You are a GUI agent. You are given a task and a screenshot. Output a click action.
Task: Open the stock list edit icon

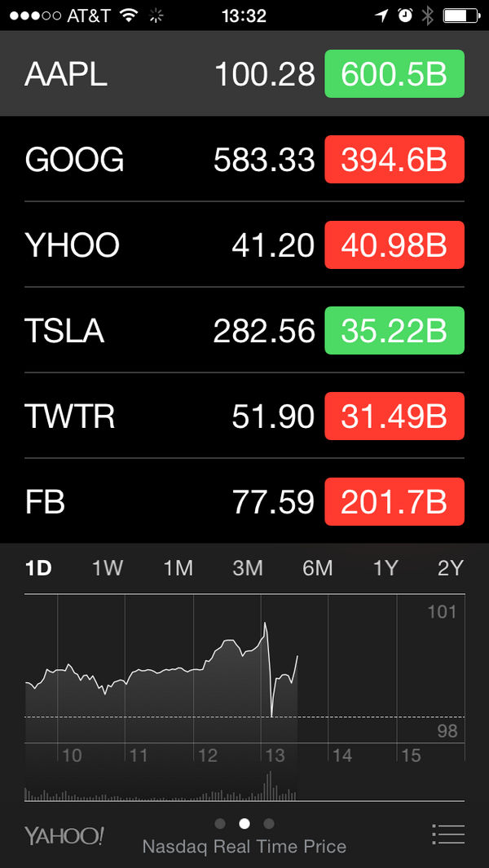click(447, 834)
